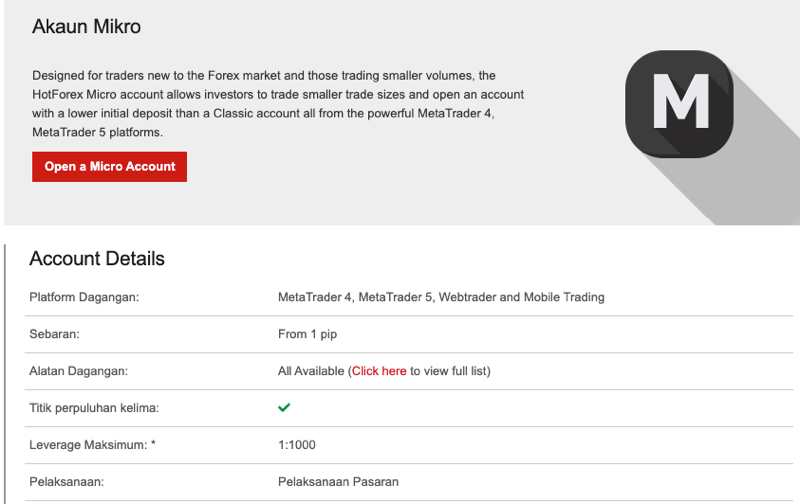This screenshot has width=800, height=504.
Task: Select the All Available text
Action: click(x=310, y=371)
